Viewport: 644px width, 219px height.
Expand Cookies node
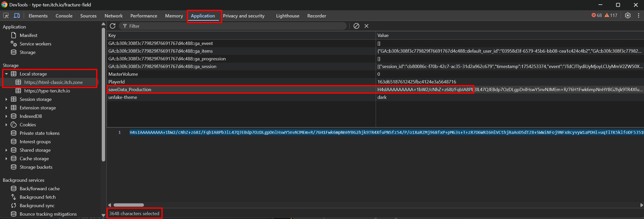[x=6, y=125]
